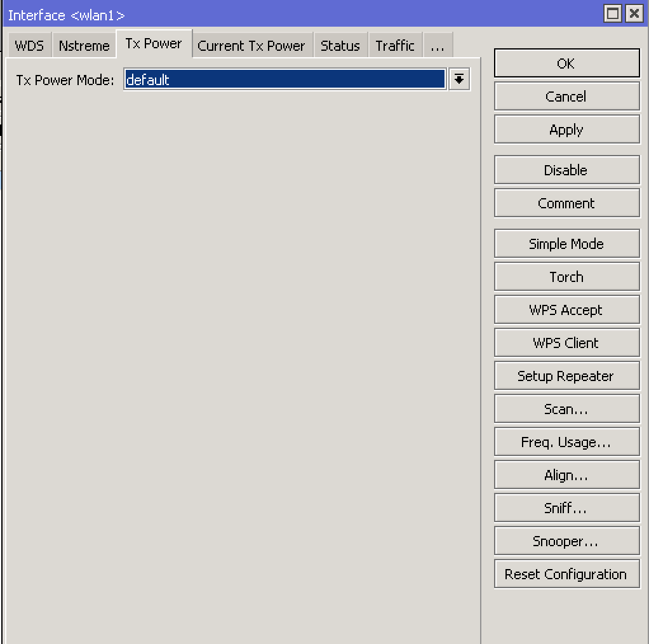Open the Traffic tab

pyautogui.click(x=394, y=44)
